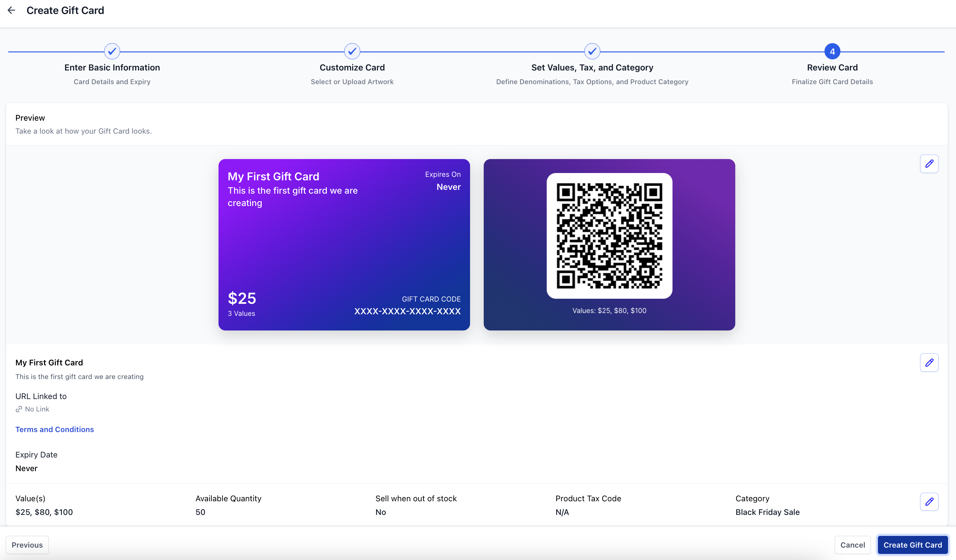Viewport: 956px width, 560px height.
Task: Edit My First Gift Card details pencil
Action: (929, 363)
